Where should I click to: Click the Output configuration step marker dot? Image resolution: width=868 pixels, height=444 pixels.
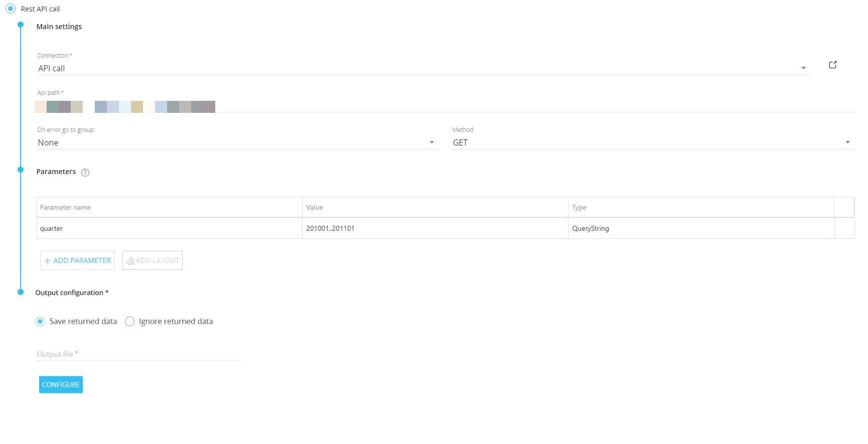tap(21, 292)
